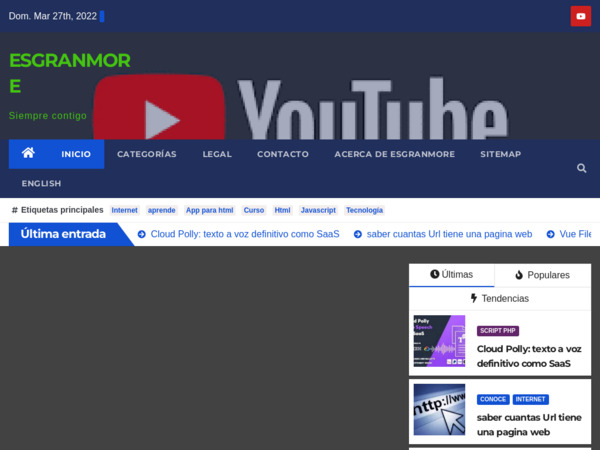The image size is (600, 450).
Task: Click ESGRANMORE site title
Action: [70, 73]
